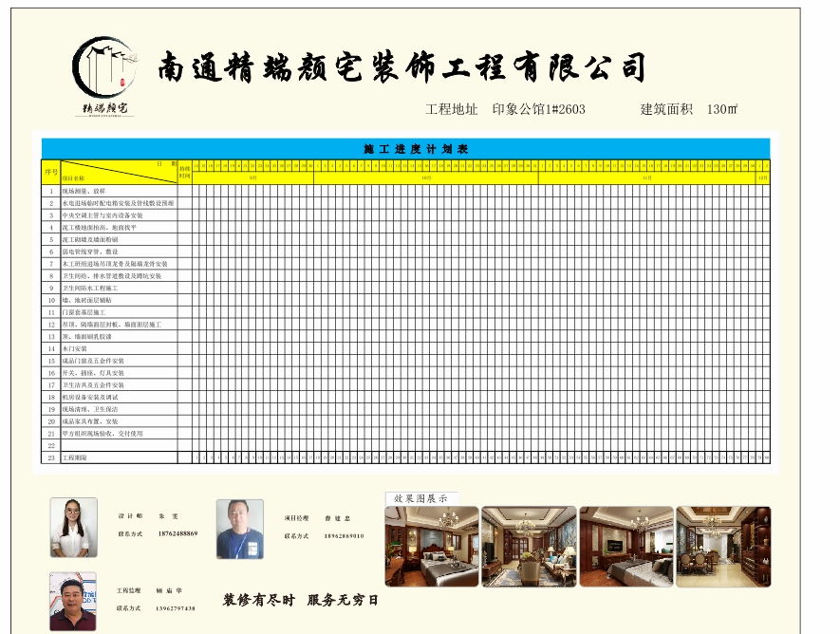The height and width of the screenshot is (634, 840).
Task: Click the designer's portrait photo
Action: pyautogui.click(x=73, y=527)
